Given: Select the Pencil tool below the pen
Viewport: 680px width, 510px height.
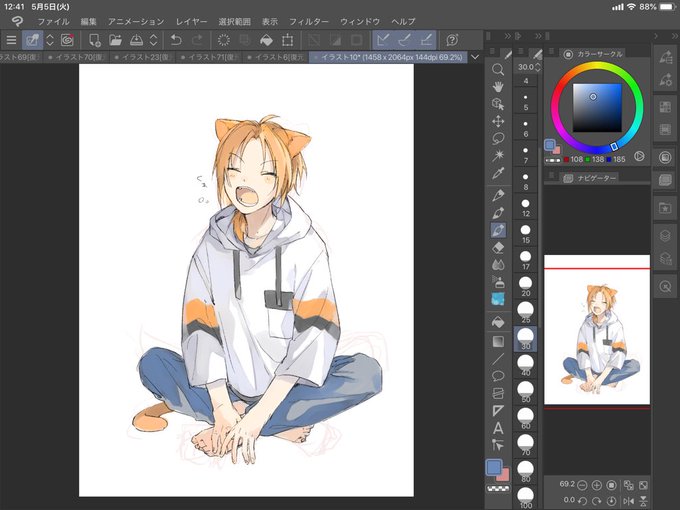Looking at the screenshot, I should tap(498, 213).
